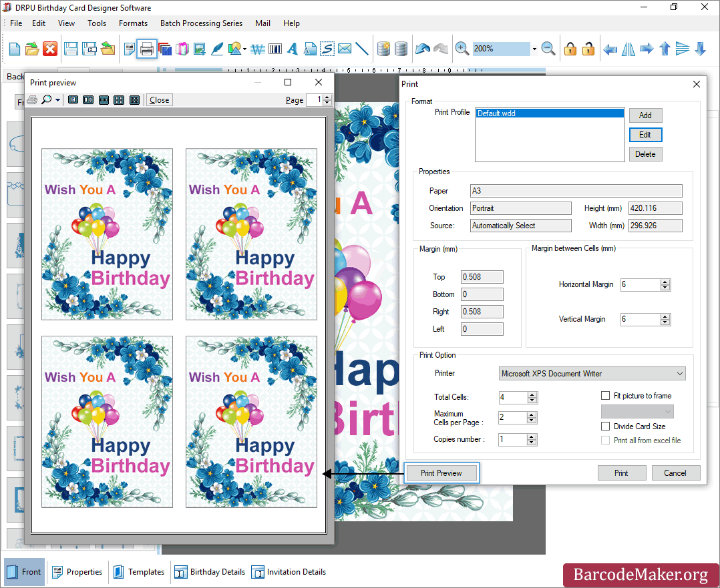Click the red X delete icon in toolbar
The width and height of the screenshot is (720, 588).
click(x=49, y=49)
